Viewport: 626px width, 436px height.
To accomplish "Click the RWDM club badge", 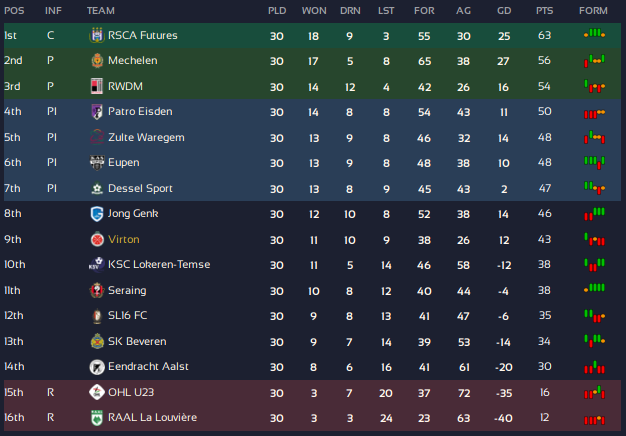I will tap(97, 86).
